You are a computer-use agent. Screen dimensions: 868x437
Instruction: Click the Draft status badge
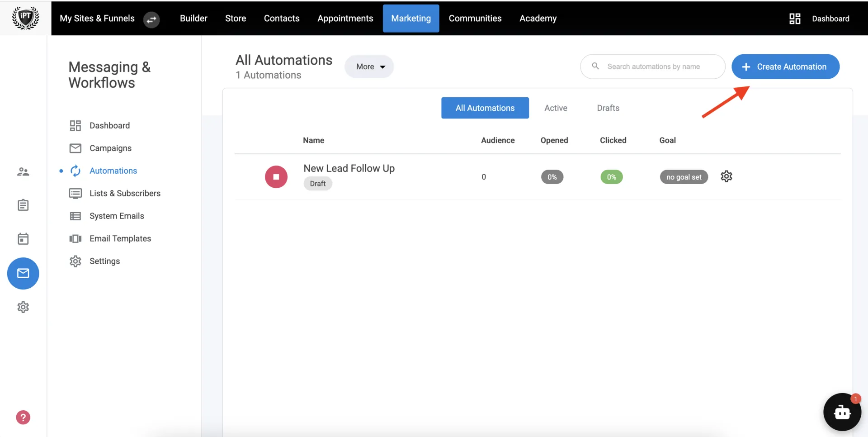click(x=318, y=183)
